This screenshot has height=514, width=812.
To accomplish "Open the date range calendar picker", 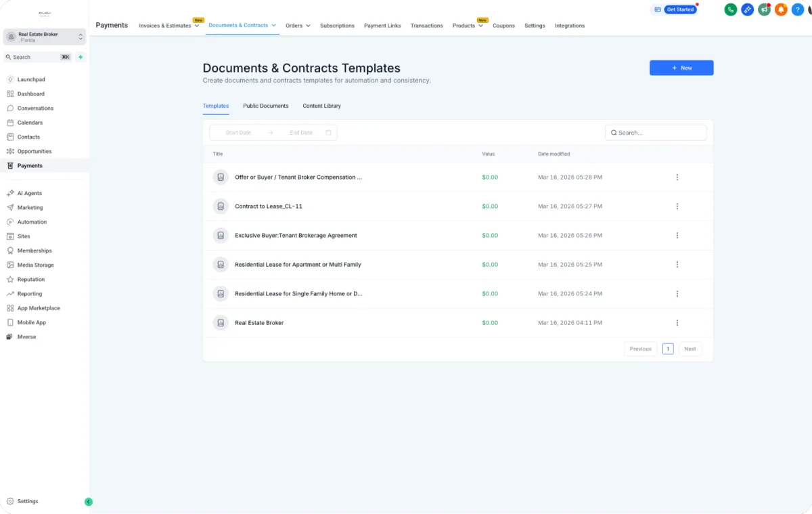I will click(x=328, y=133).
